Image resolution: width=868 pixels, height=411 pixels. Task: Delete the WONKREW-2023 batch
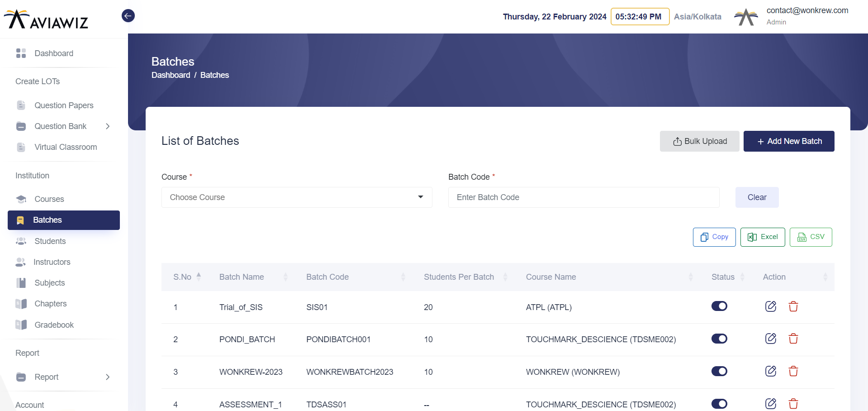(793, 371)
